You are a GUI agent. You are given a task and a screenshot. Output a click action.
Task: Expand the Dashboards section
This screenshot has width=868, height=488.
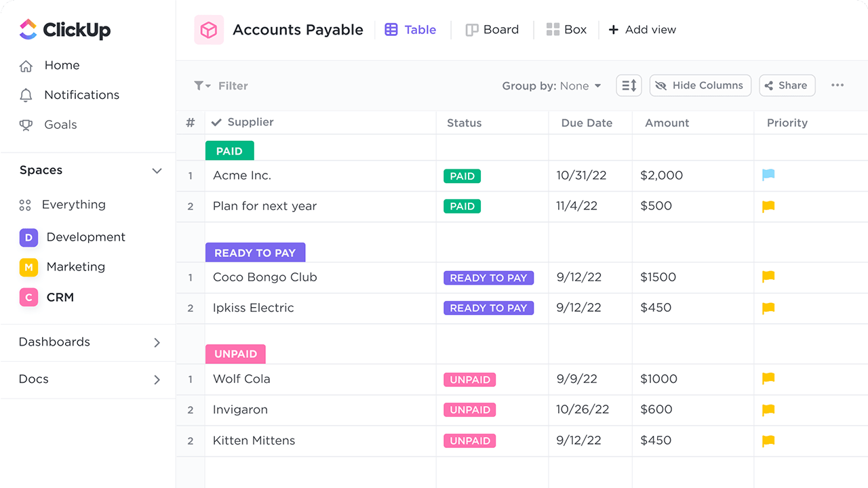[x=157, y=342]
